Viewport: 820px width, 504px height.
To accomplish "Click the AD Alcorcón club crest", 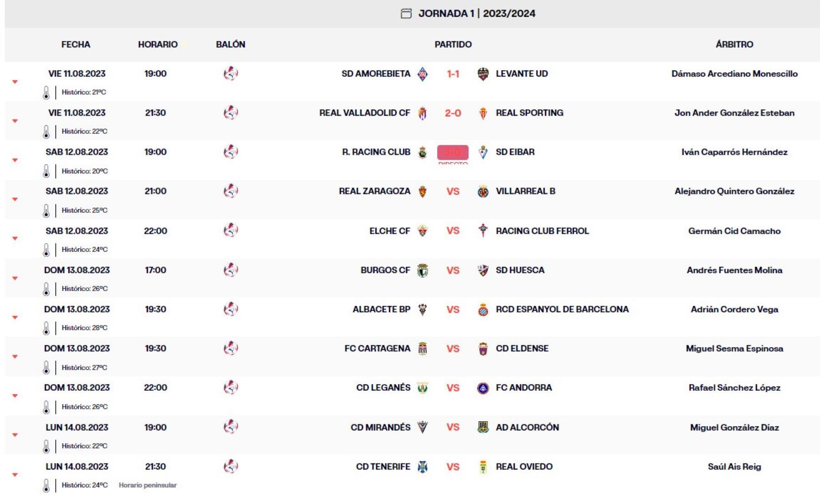I will coord(483,428).
